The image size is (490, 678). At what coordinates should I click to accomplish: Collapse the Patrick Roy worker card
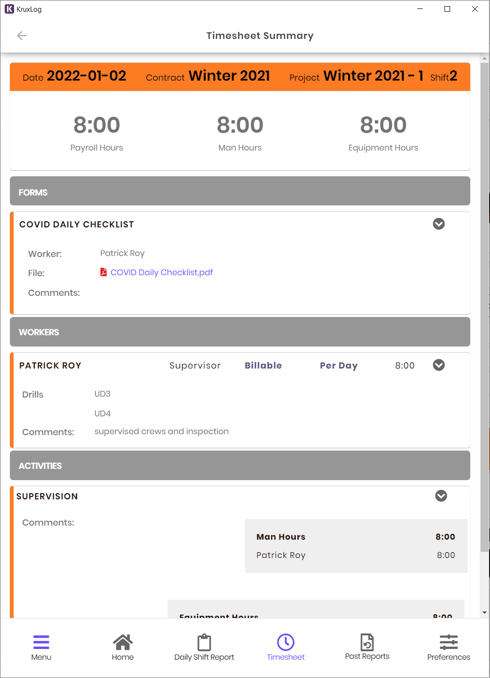[x=439, y=365]
